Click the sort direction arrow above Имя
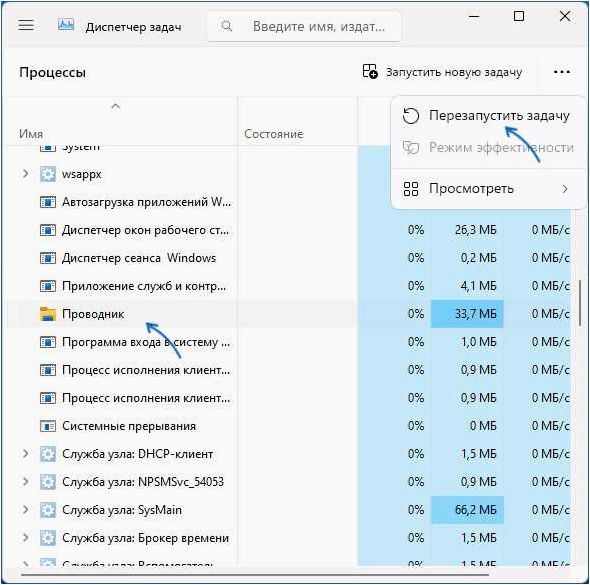 [116, 106]
